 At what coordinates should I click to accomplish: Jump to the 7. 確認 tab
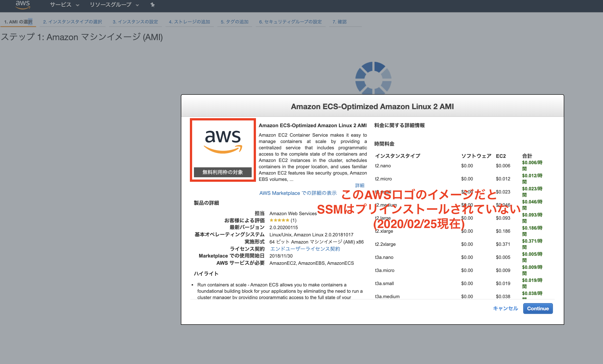(339, 22)
